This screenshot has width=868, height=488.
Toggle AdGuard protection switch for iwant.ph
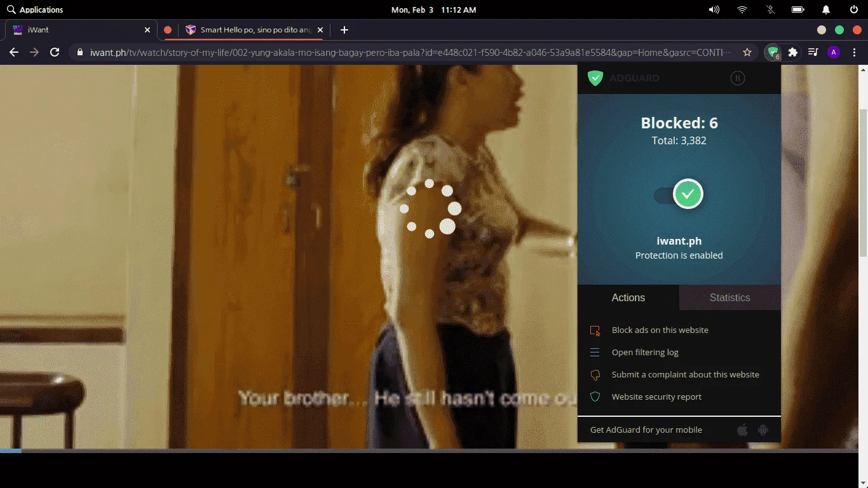point(679,194)
